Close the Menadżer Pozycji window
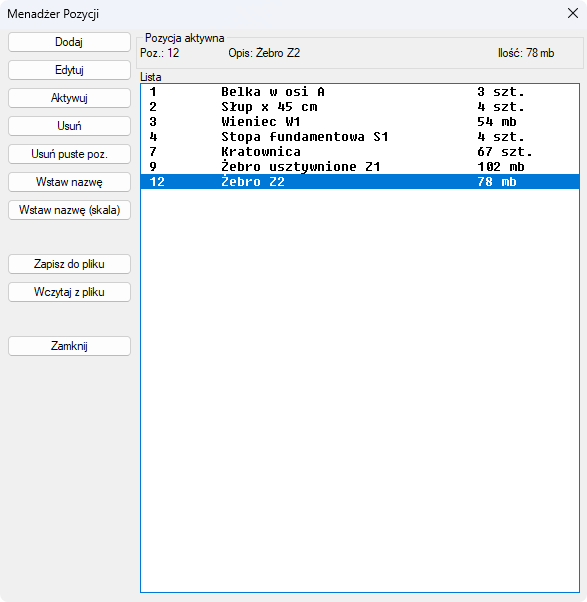This screenshot has width=587, height=602. click(x=573, y=13)
